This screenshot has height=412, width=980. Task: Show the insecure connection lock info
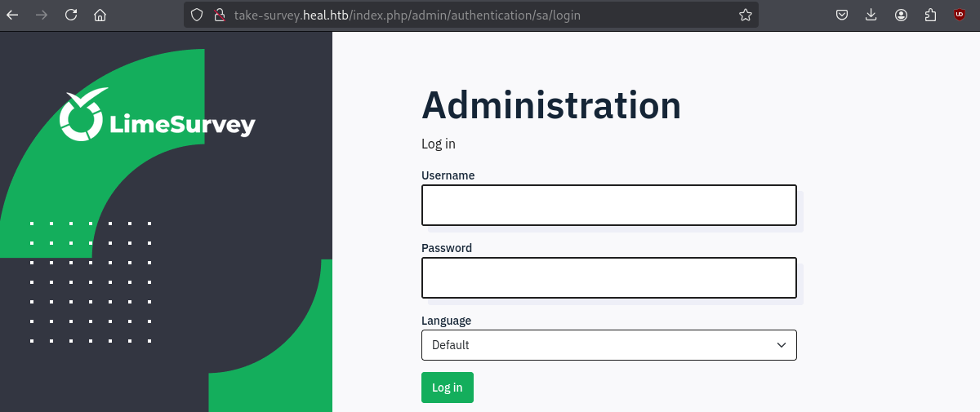pyautogui.click(x=218, y=15)
